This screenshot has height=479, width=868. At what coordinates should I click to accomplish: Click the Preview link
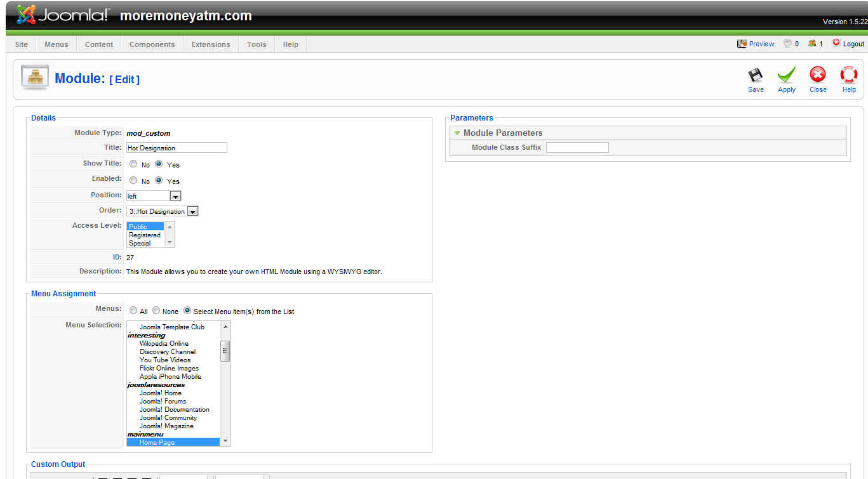762,44
